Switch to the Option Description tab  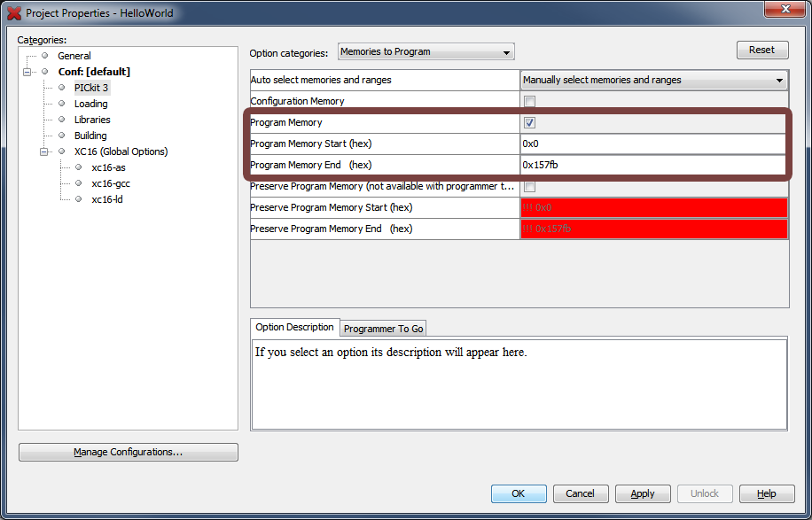point(294,328)
